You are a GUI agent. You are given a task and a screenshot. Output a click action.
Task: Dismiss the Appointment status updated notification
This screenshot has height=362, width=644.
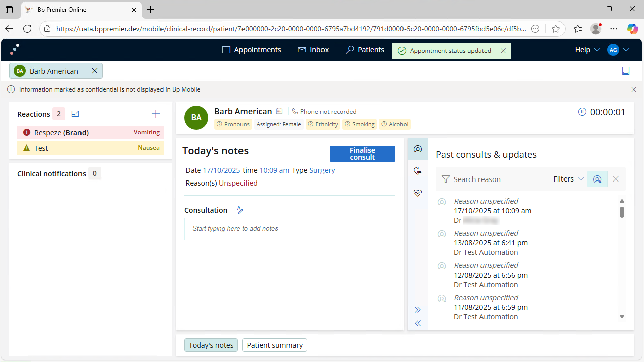tap(503, 51)
